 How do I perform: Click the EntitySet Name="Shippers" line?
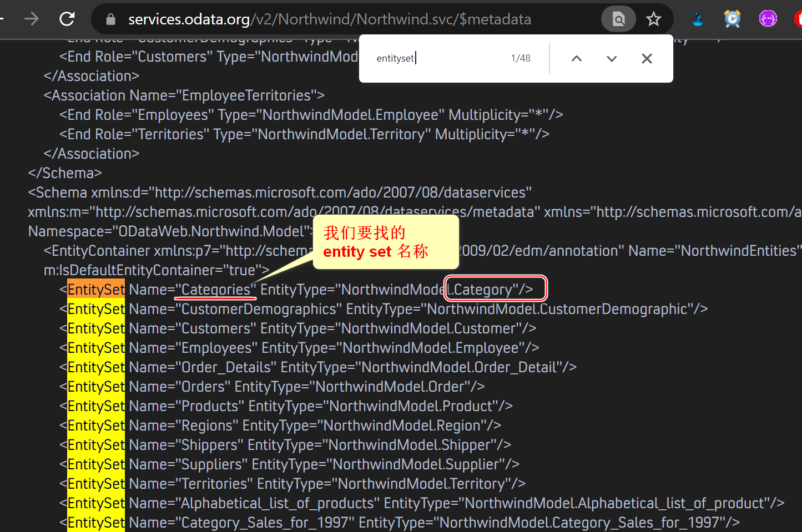[285, 445]
